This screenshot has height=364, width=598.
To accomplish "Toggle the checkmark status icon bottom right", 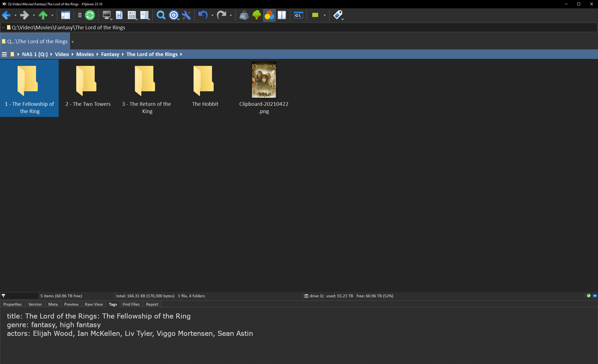I will point(589,295).
